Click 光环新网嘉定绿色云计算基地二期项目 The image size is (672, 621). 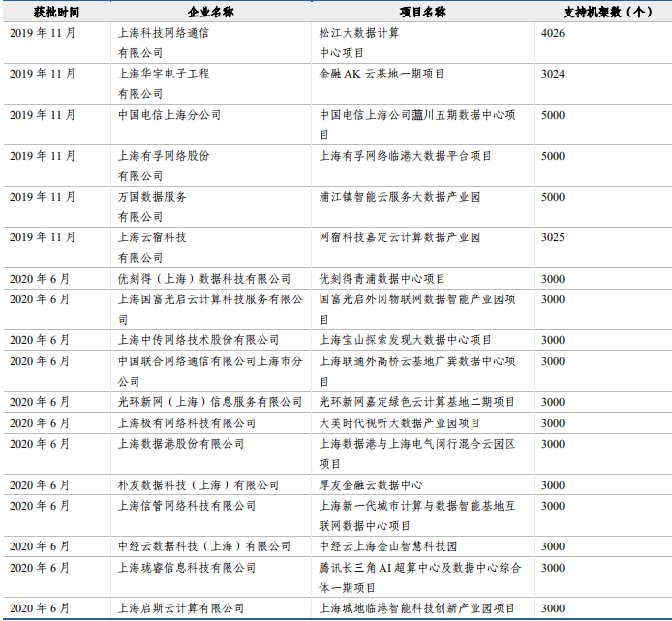coord(416,402)
